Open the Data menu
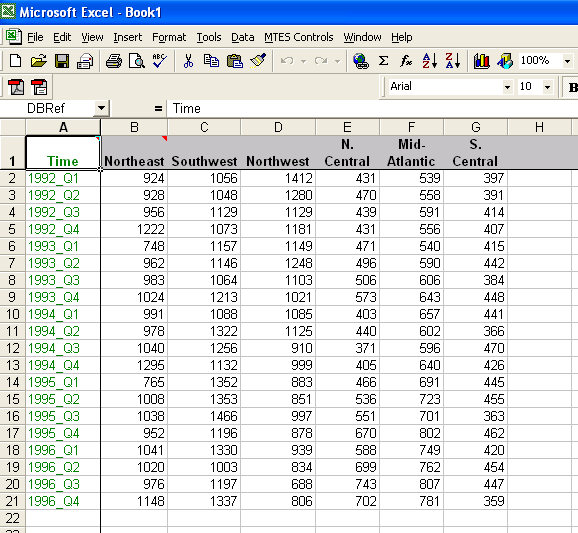 (x=243, y=37)
